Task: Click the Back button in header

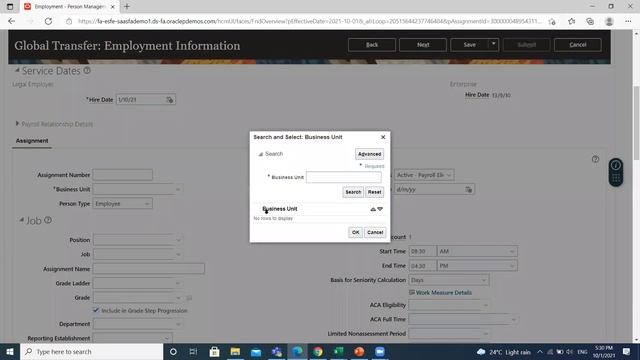Action: 372,44
